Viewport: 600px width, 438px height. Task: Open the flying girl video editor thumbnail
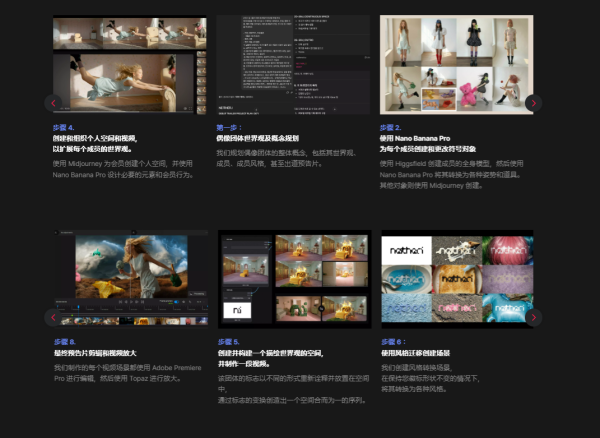point(130,65)
